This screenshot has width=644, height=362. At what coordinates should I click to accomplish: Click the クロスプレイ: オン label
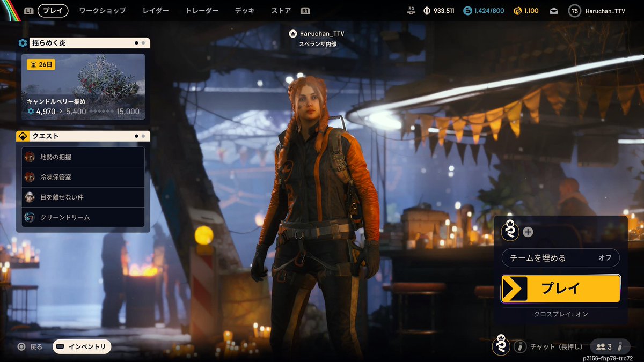click(561, 314)
